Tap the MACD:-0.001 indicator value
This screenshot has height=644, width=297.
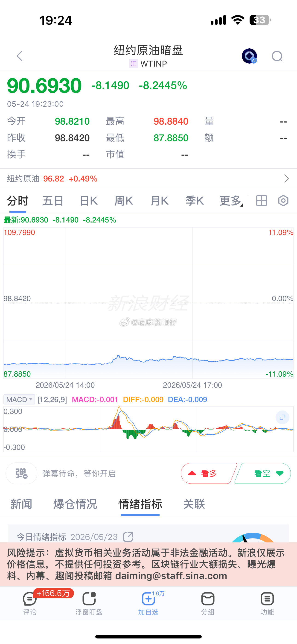coord(95,399)
